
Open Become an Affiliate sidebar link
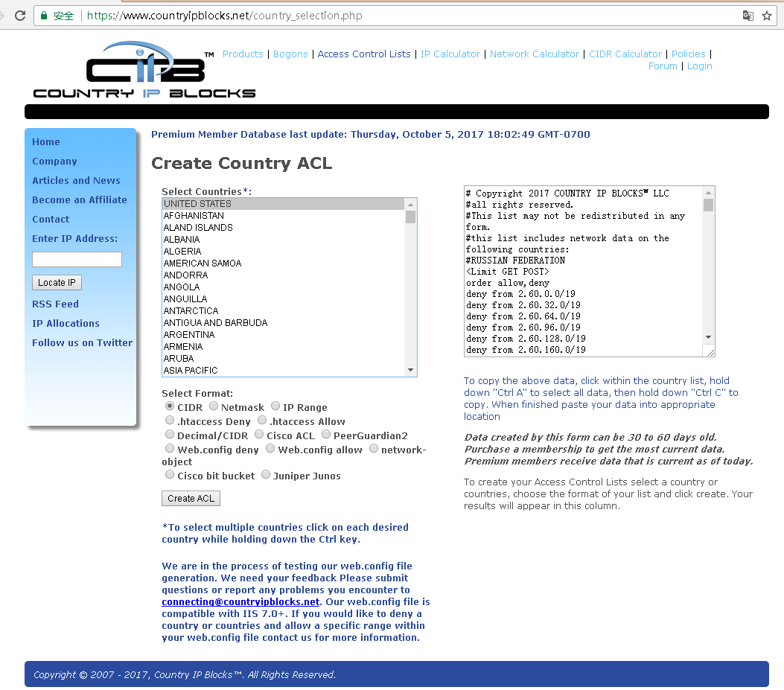click(x=79, y=199)
